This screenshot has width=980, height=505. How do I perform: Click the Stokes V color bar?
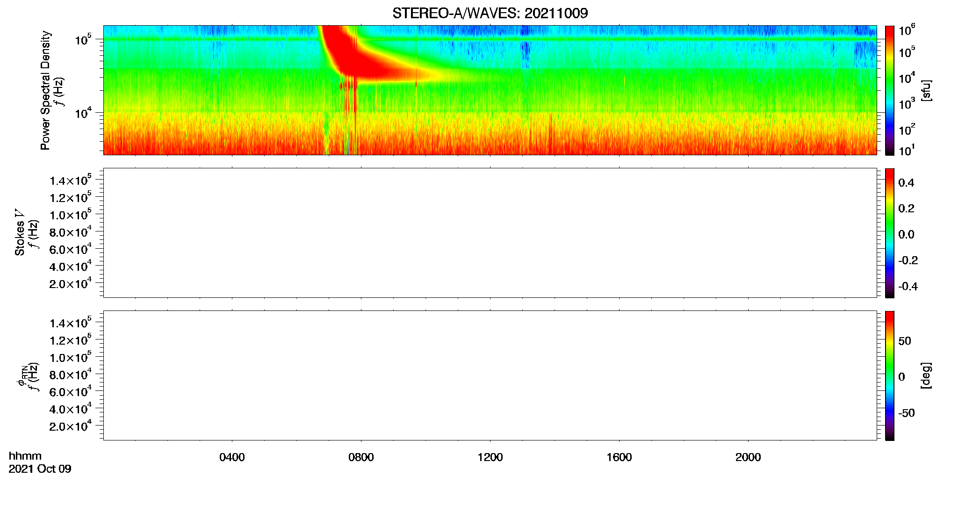(890, 233)
